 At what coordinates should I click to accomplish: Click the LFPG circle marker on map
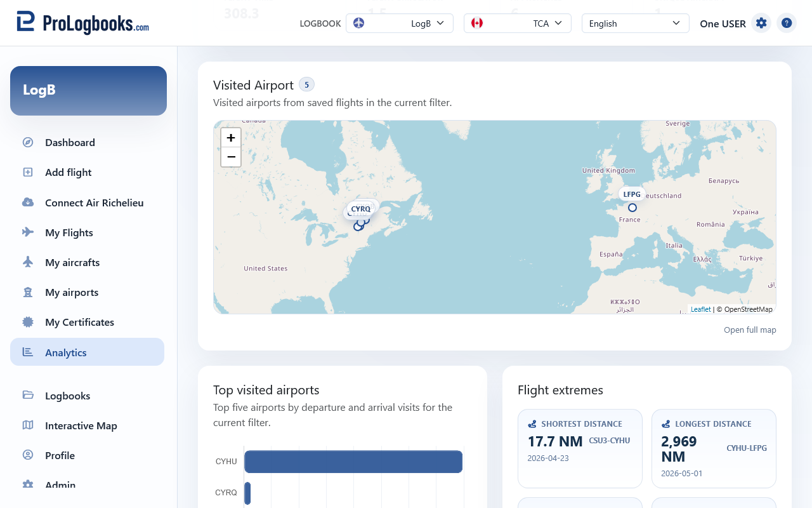point(632,208)
